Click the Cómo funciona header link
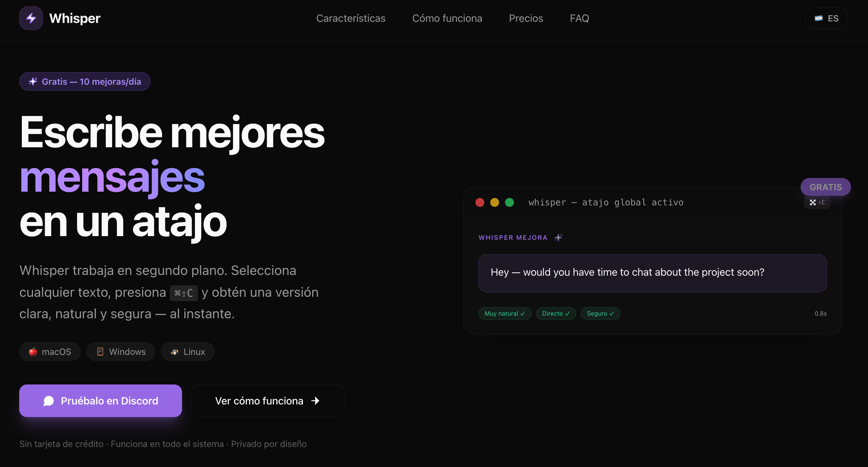 447,18
